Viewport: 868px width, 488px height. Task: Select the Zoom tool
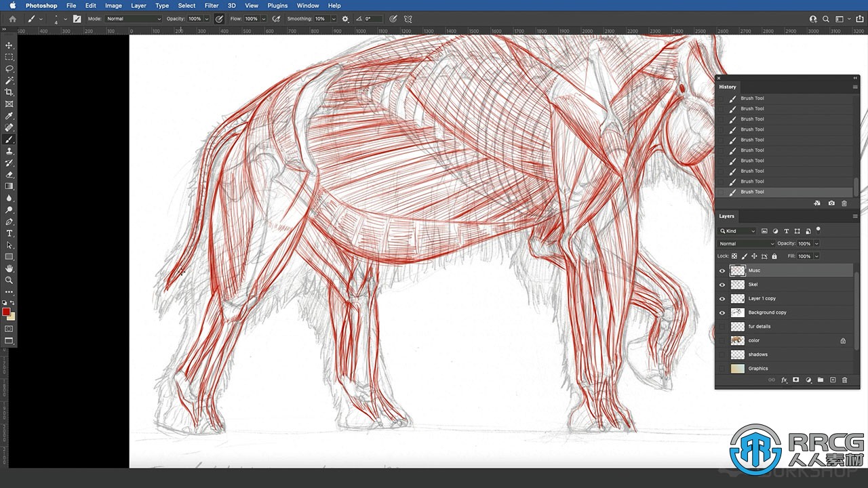pos(9,280)
